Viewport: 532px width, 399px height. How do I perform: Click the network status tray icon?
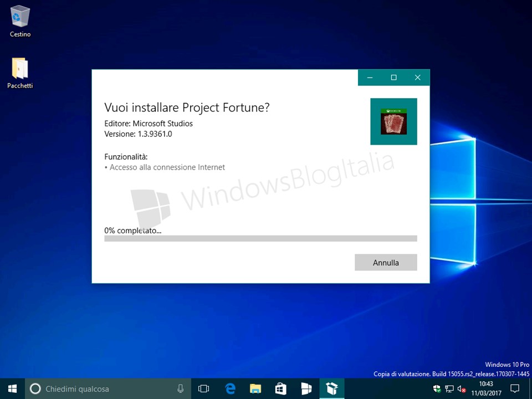pos(449,389)
